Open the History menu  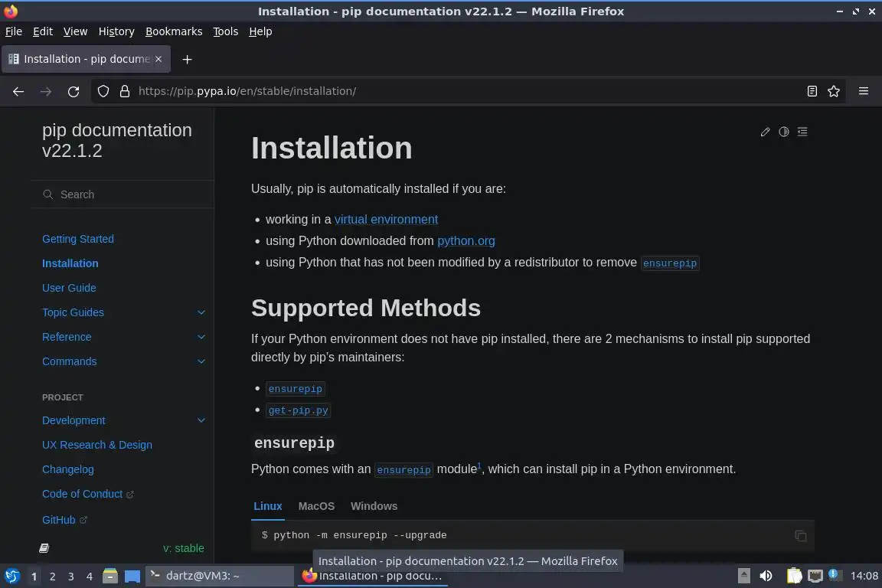pyautogui.click(x=116, y=31)
